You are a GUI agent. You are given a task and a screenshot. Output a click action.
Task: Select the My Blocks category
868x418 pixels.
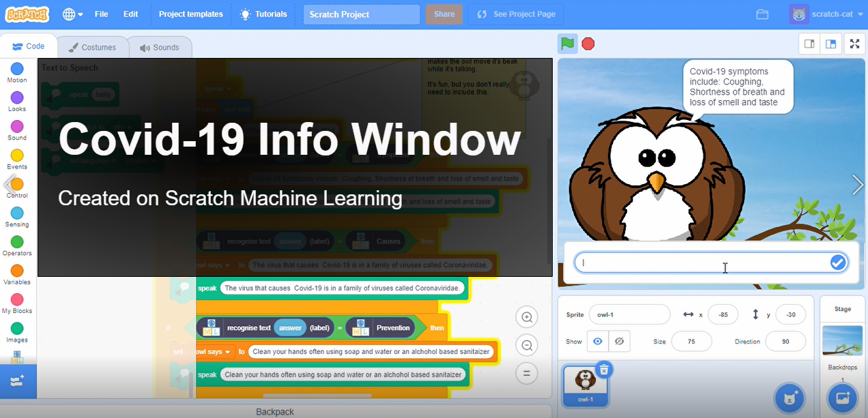tap(17, 303)
